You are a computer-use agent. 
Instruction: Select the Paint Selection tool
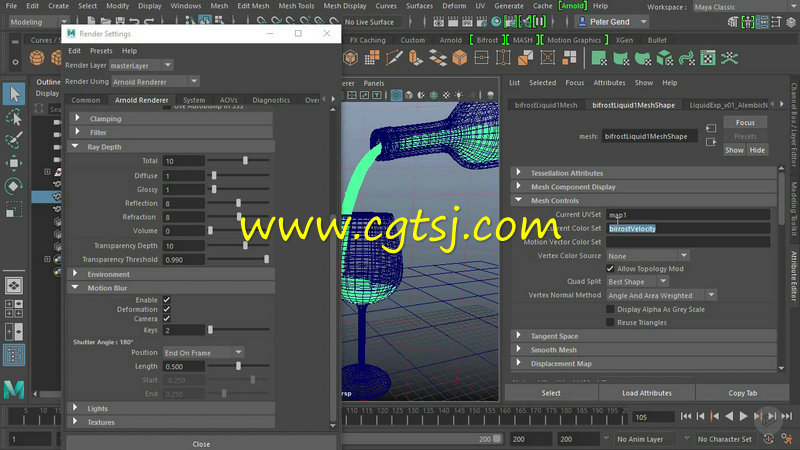click(14, 140)
